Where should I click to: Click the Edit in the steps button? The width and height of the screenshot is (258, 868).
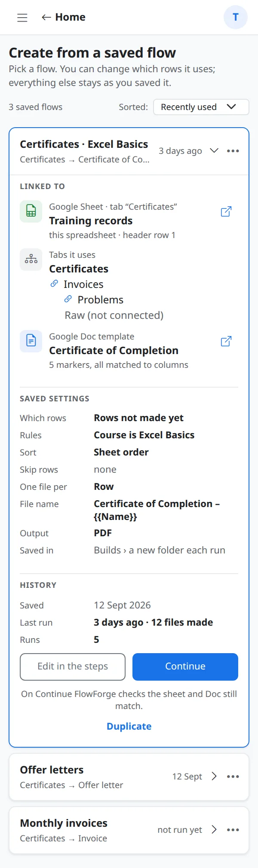tap(73, 667)
